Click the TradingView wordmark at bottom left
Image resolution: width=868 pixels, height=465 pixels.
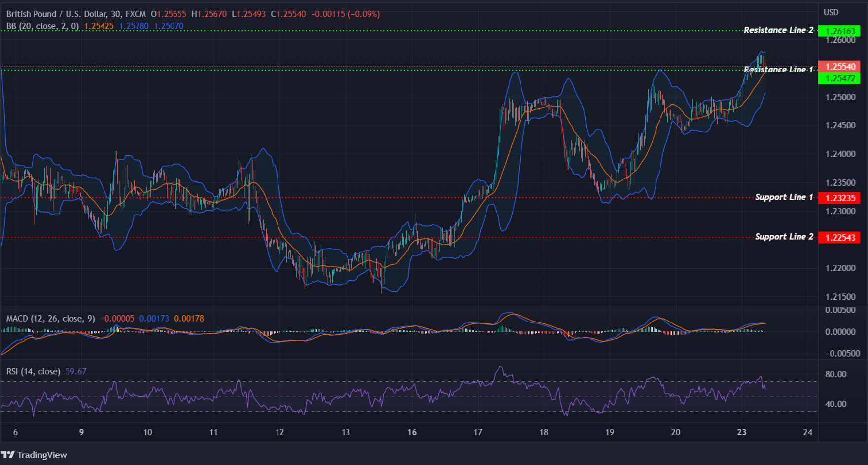(x=42, y=455)
